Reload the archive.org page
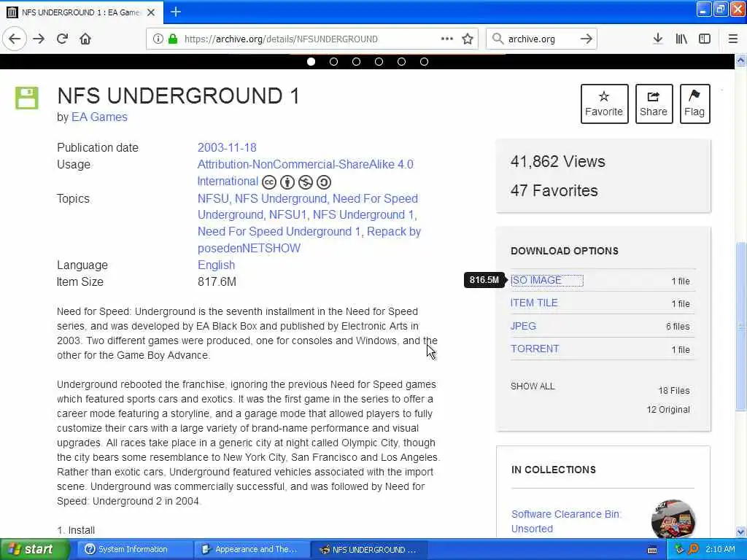Screen dimensions: 747x560 (62, 39)
